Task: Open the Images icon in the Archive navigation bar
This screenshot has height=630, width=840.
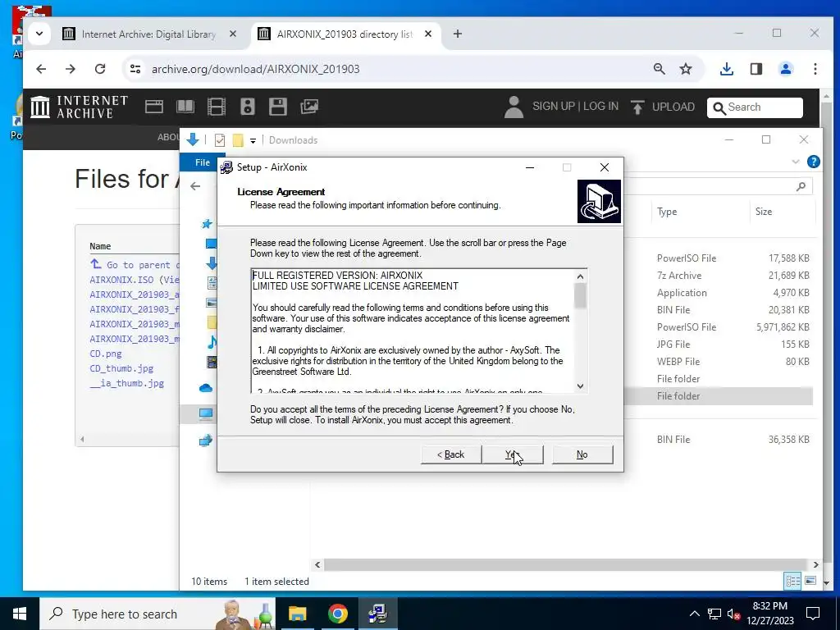Action: [309, 107]
